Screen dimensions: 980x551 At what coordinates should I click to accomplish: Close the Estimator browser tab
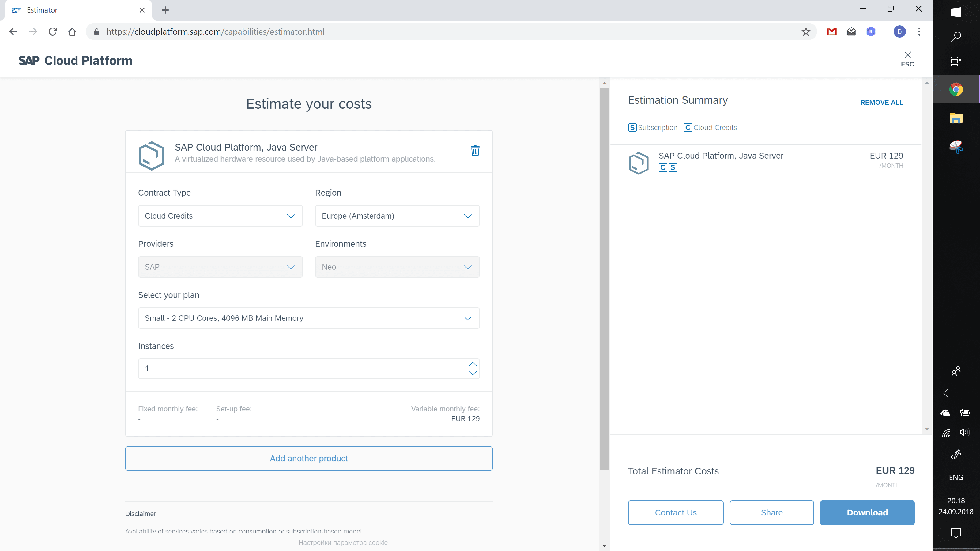point(142,10)
